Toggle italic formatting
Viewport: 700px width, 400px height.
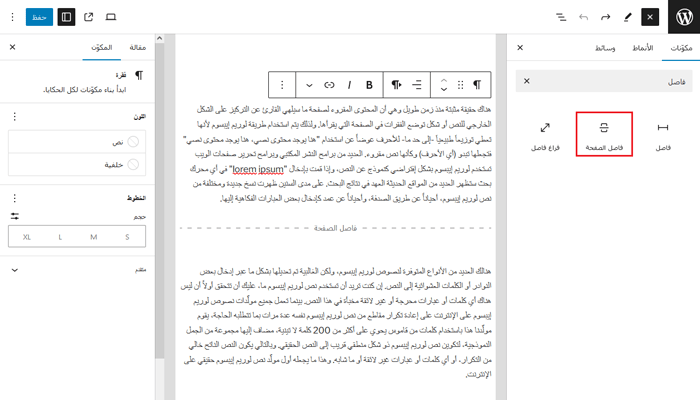[349, 85]
